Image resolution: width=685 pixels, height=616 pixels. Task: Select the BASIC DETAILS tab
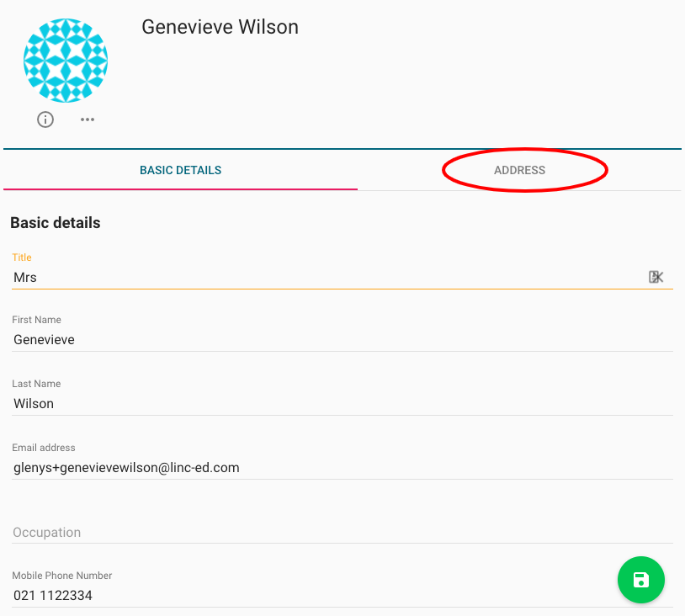[x=180, y=170]
